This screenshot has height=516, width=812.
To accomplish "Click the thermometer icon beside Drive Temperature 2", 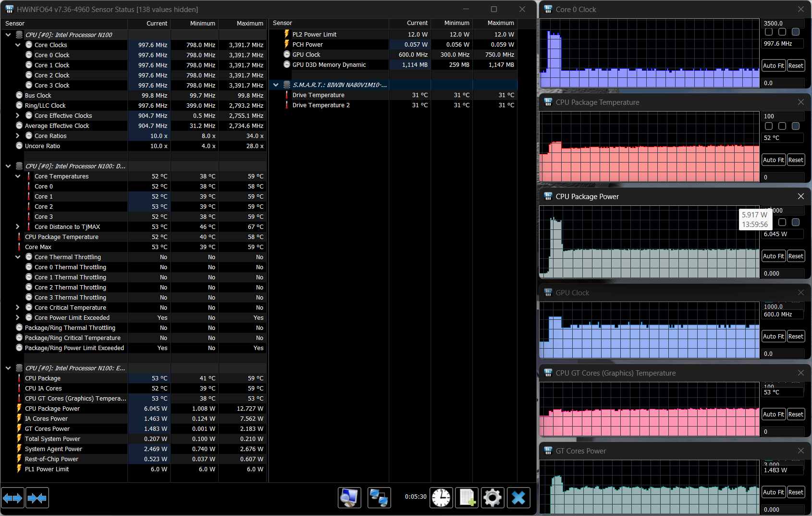I will tap(287, 105).
